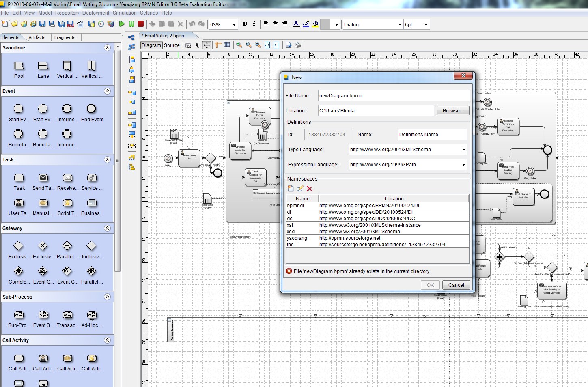Image resolution: width=588 pixels, height=387 pixels.
Task: Collapse the Gateway palette section
Action: coord(107,228)
